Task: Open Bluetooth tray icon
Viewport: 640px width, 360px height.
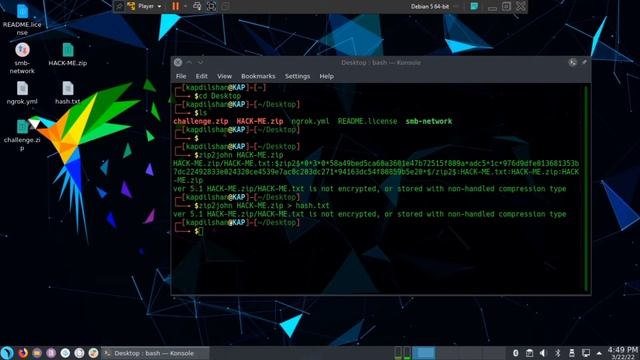Action: pyautogui.click(x=557, y=353)
